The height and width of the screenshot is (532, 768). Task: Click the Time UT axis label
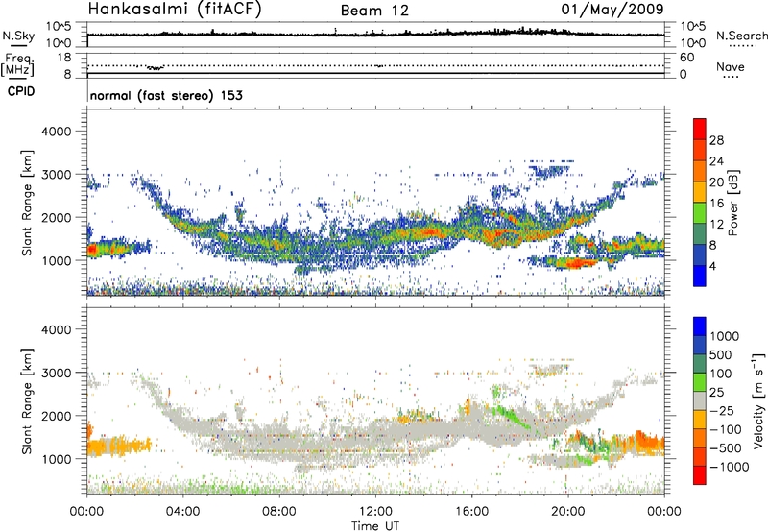pyautogui.click(x=375, y=526)
